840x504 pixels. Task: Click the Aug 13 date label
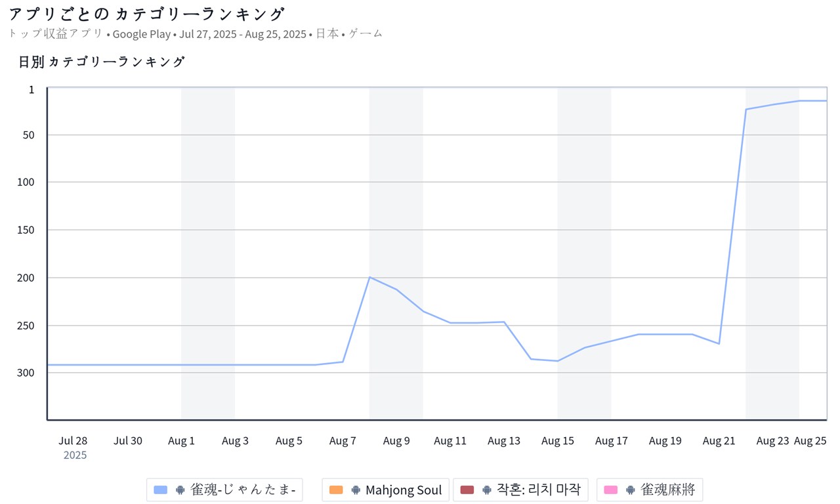tap(504, 441)
